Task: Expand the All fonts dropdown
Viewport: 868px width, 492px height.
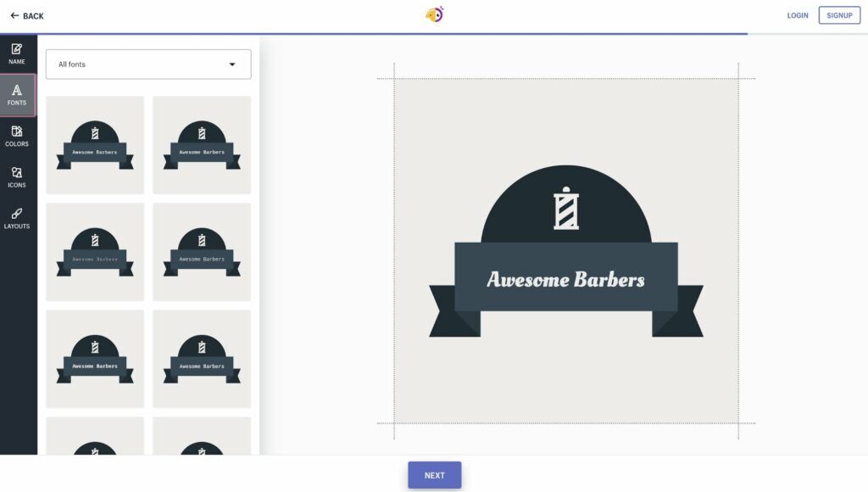Action: pyautogui.click(x=148, y=64)
